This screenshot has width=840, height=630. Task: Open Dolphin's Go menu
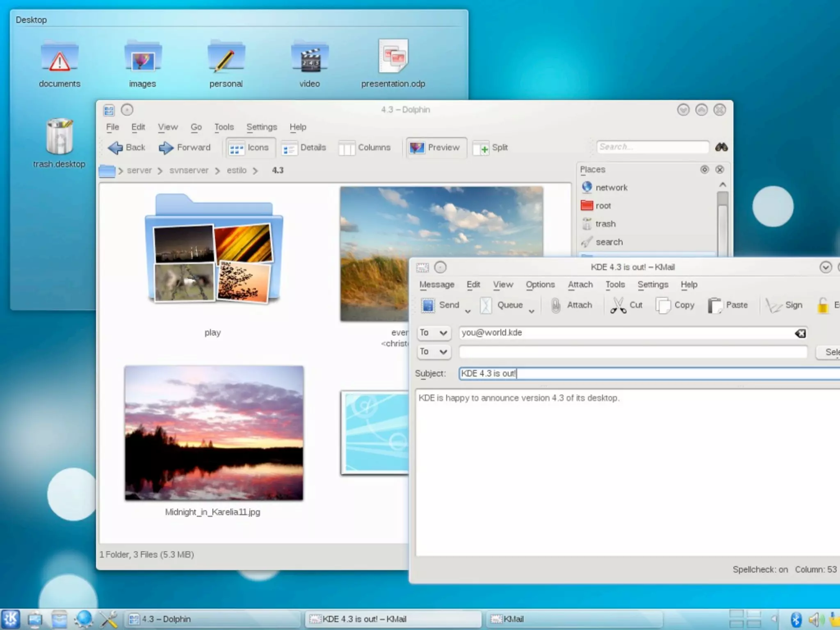pos(196,127)
